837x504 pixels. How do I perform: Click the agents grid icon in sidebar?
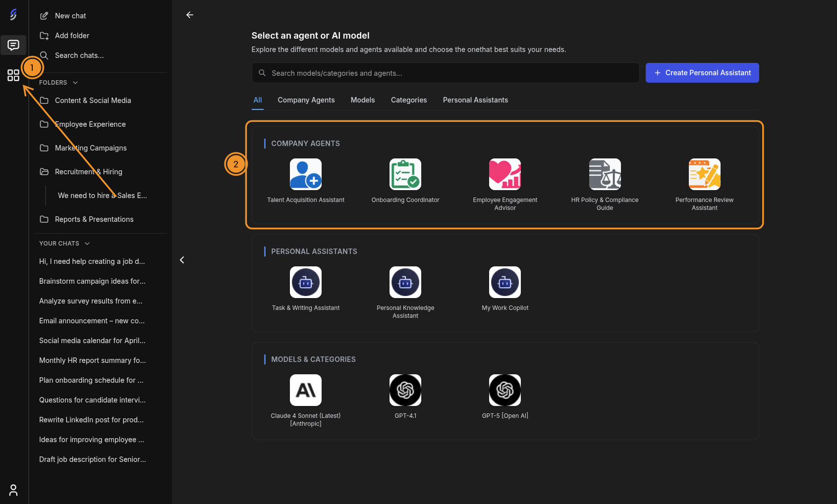click(13, 75)
